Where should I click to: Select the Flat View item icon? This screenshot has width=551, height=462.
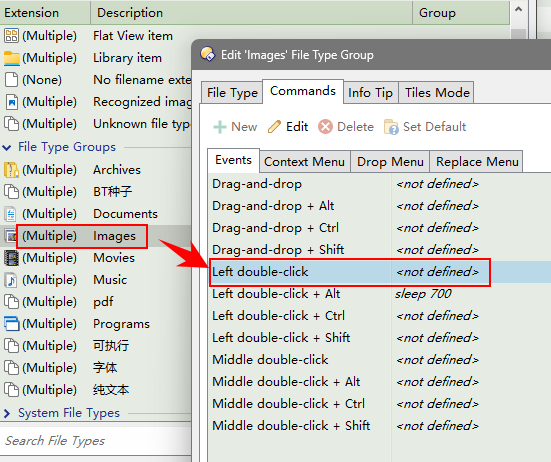coord(11,36)
